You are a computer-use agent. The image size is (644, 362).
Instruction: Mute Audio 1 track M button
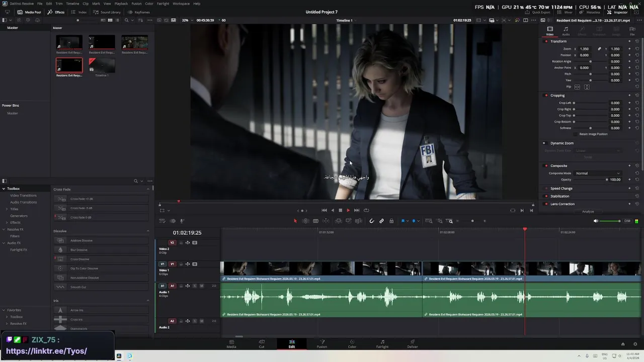(x=202, y=286)
